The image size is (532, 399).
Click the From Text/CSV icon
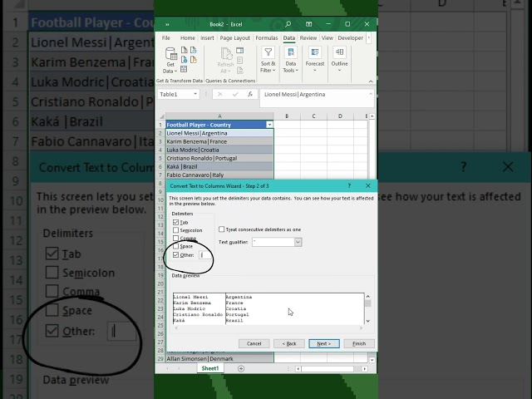click(185, 50)
